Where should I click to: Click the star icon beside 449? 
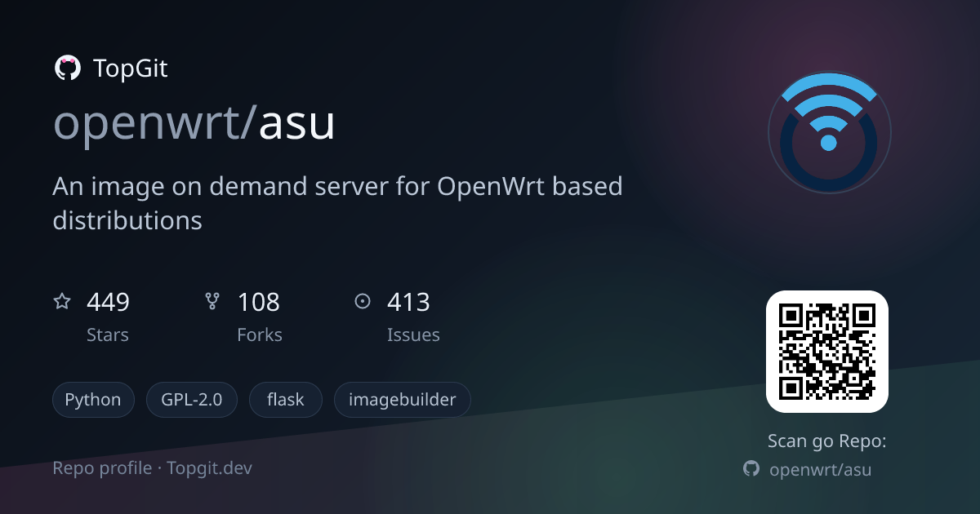[x=62, y=302]
